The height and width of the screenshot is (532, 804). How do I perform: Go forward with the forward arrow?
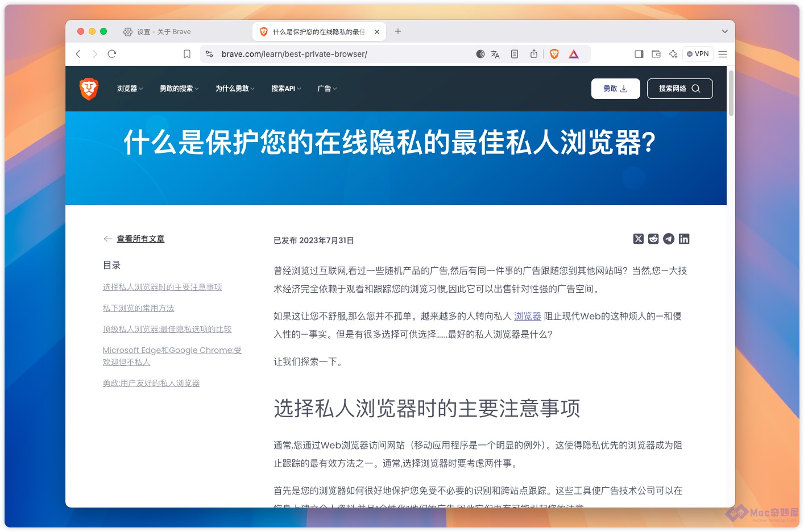pyautogui.click(x=95, y=54)
